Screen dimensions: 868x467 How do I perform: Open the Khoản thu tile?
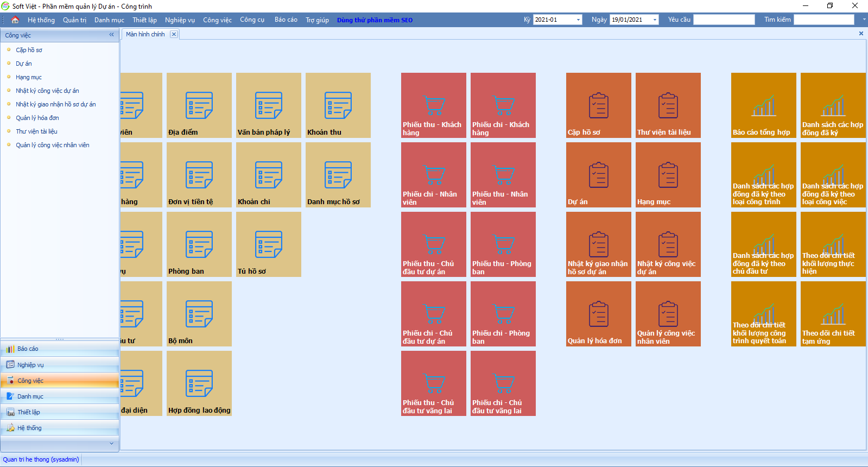point(338,105)
